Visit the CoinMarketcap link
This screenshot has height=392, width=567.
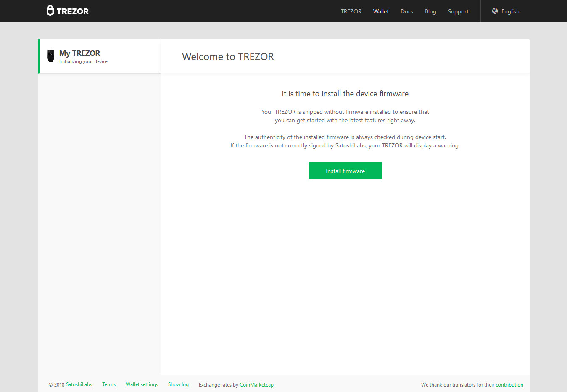pos(256,385)
